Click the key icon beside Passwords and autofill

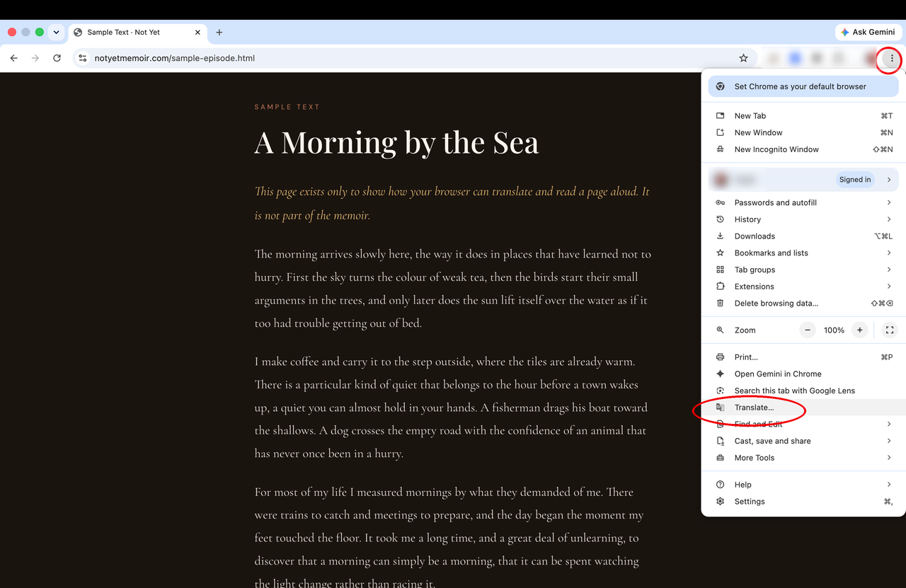(720, 202)
